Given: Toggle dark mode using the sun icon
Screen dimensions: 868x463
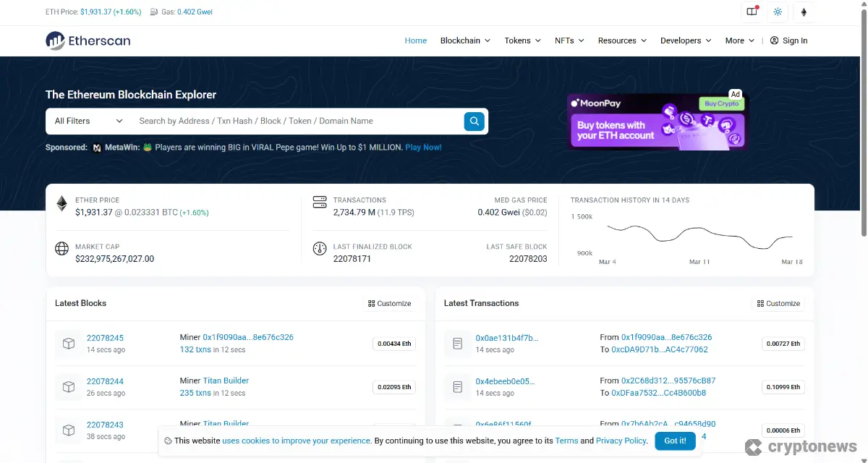Looking at the screenshot, I should [778, 12].
